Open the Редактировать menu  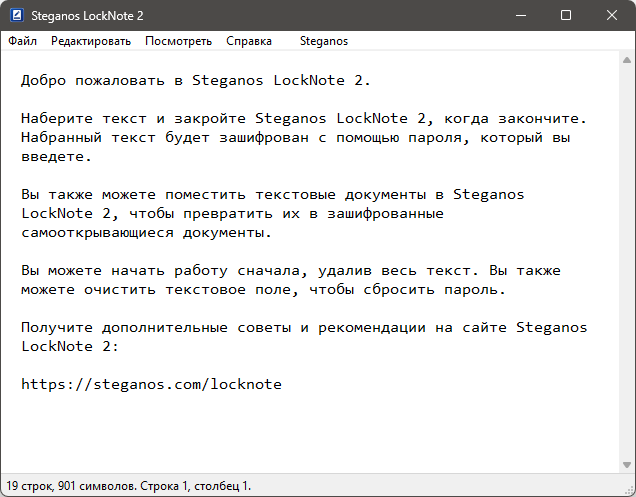coord(91,41)
